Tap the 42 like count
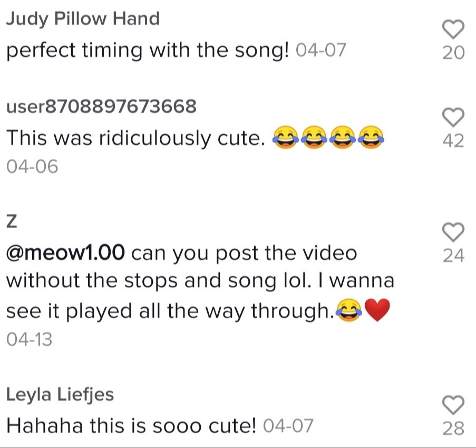The width and height of the screenshot is (476, 448). tap(453, 141)
